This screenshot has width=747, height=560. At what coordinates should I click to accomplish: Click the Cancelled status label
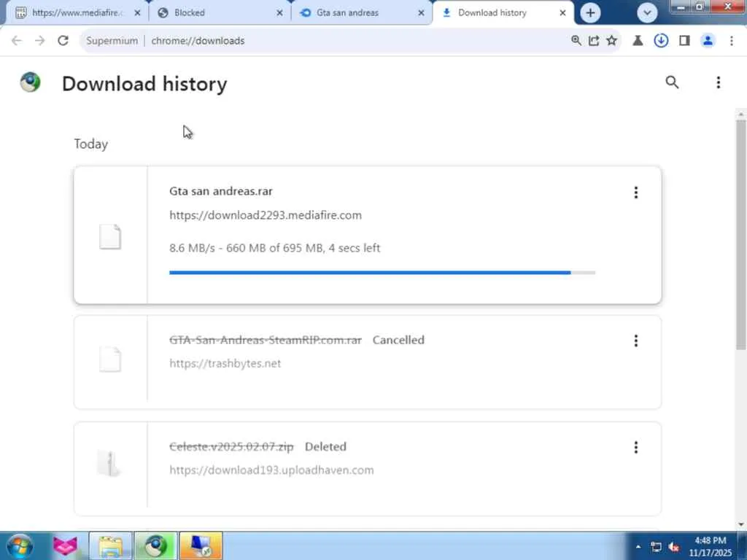(x=398, y=340)
